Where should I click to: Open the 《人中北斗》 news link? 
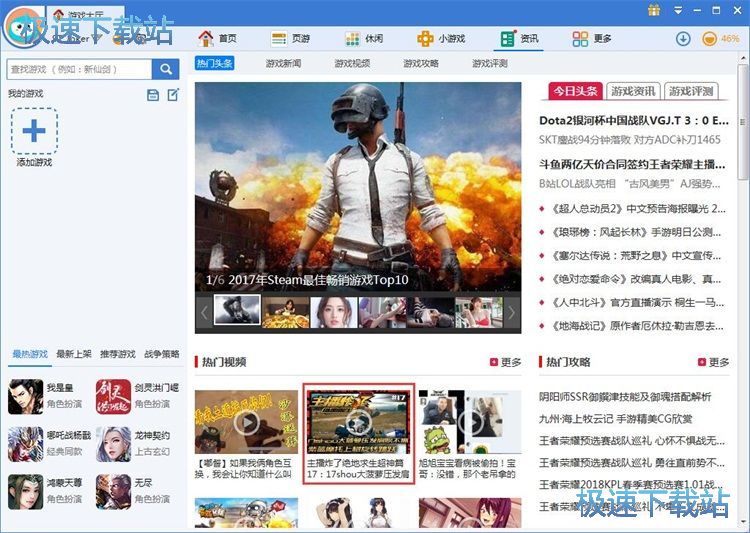(x=636, y=302)
